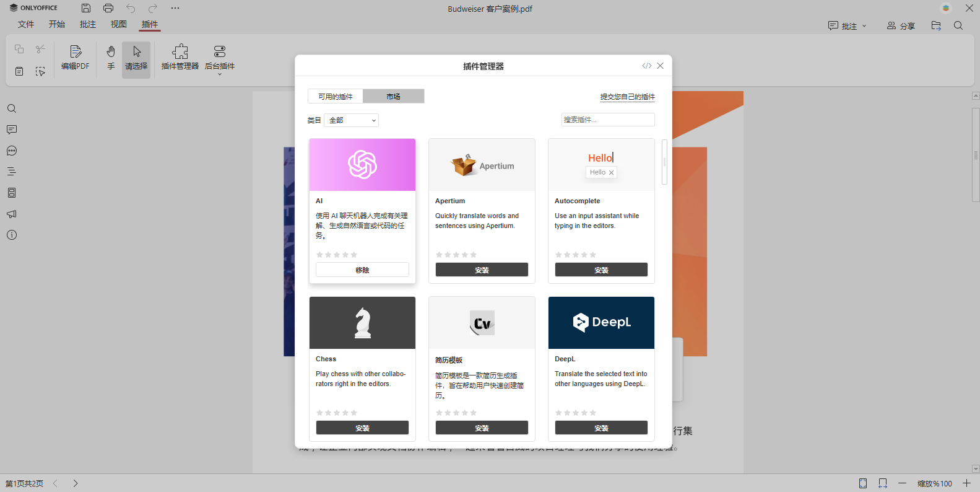Viewport: 980px width, 492px height.
Task: Click the 缩放%100 zoom level
Action: tap(935, 483)
